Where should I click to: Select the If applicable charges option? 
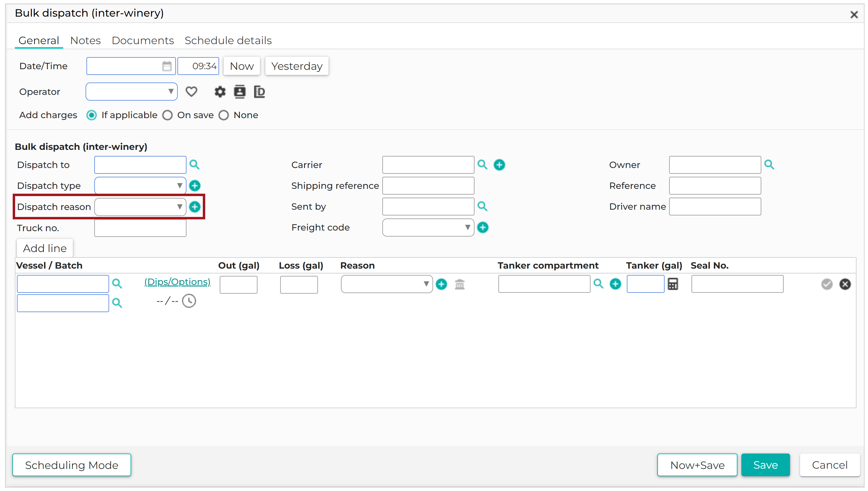point(91,115)
